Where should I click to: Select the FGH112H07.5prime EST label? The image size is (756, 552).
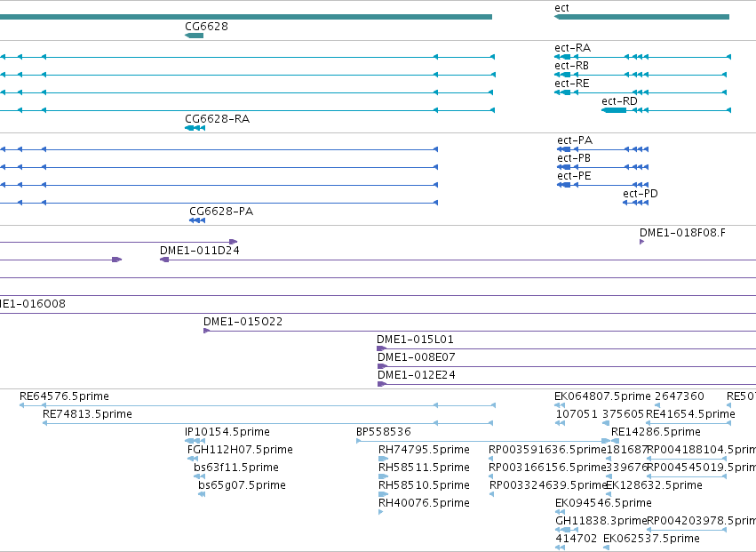point(240,450)
